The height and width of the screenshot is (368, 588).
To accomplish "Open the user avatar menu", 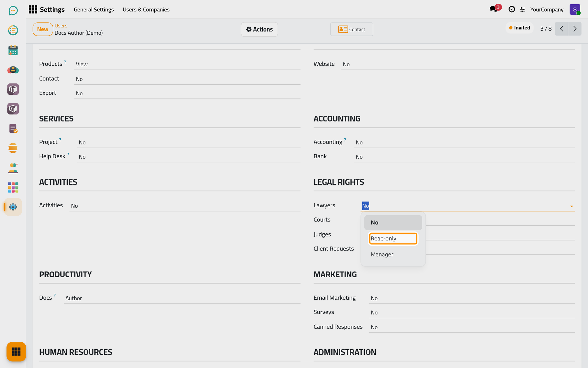I will click(x=575, y=10).
